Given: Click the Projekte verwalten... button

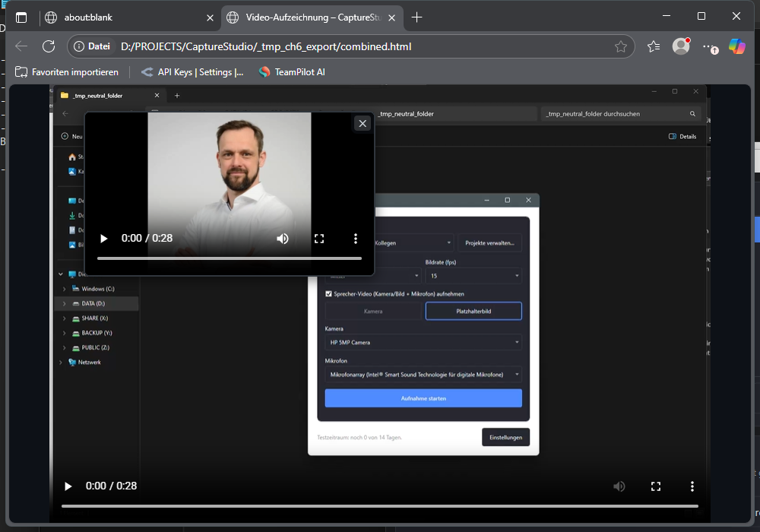Looking at the screenshot, I should click(x=489, y=242).
